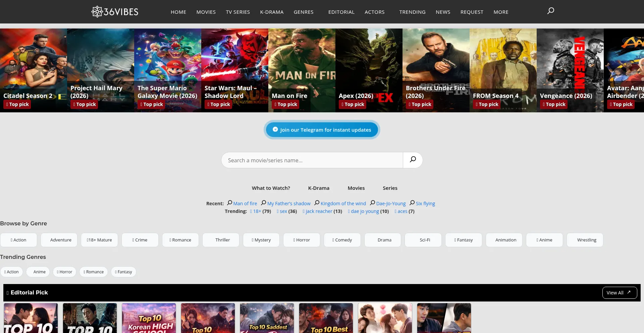Viewport: 644px width, 333px height.
Task: Open EDITORIAL menu item
Action: [341, 12]
